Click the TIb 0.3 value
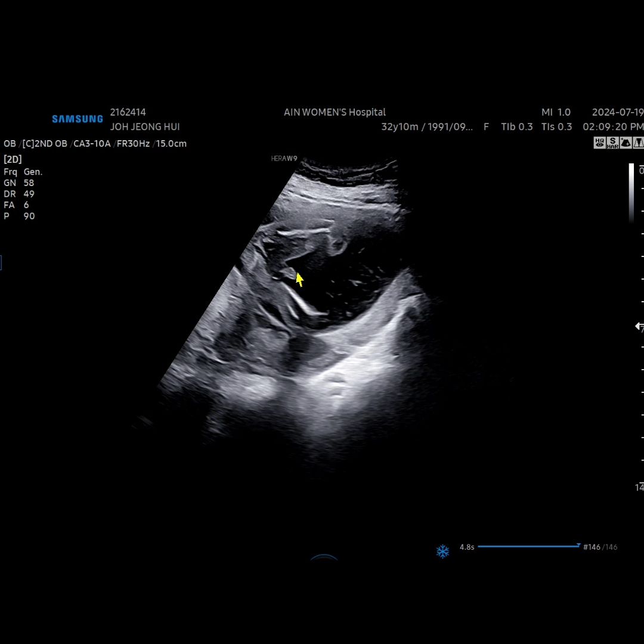 (x=516, y=127)
